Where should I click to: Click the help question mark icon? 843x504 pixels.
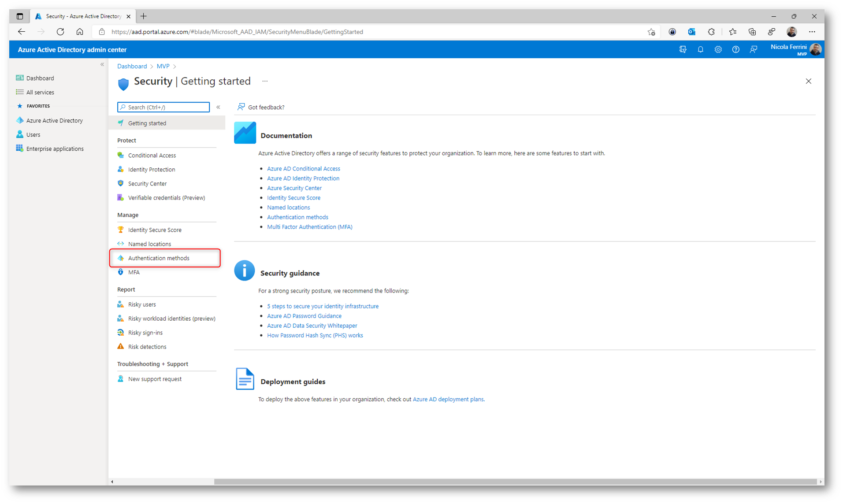[x=735, y=50]
